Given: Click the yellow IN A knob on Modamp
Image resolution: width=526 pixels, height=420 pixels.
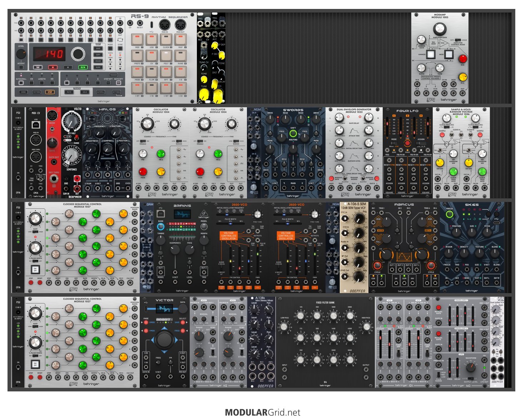Looking at the screenshot, I should point(463,77).
